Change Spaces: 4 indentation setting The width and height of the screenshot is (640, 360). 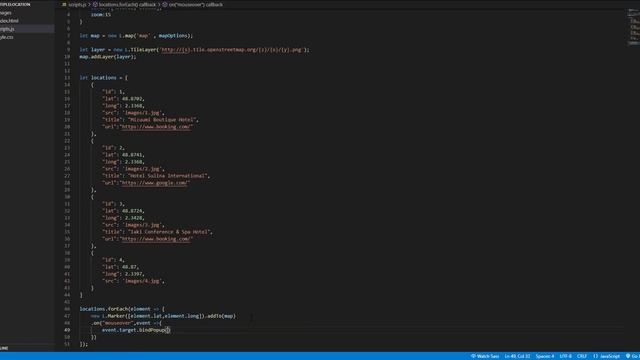545,356
